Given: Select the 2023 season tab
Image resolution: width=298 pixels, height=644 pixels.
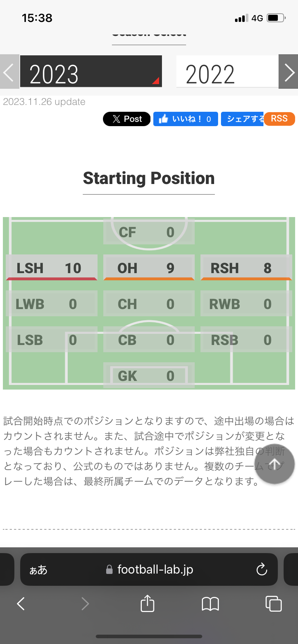Looking at the screenshot, I should coord(91,72).
